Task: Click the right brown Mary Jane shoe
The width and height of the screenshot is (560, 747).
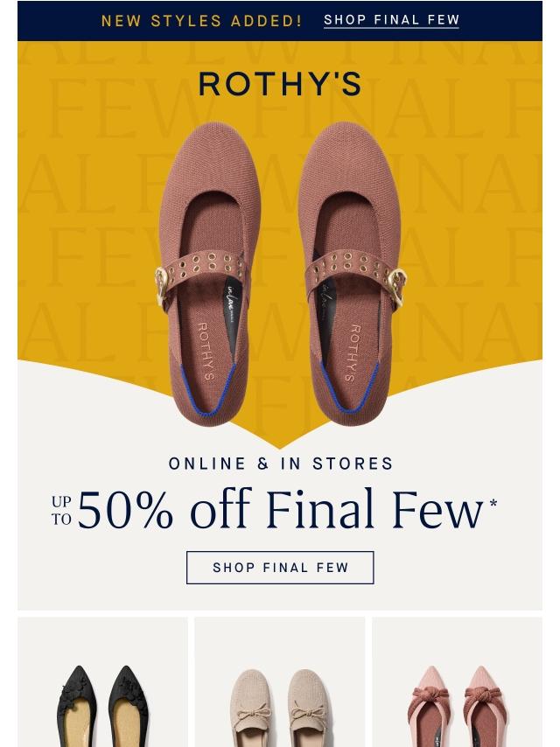Action: pos(353,274)
